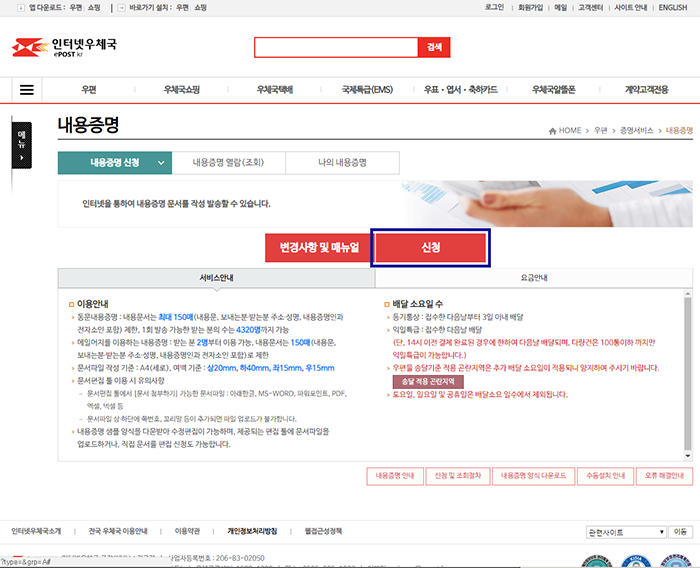The height and width of the screenshot is (568, 700).
Task: Click the 내용증명 breadcrumb link
Action: click(679, 130)
